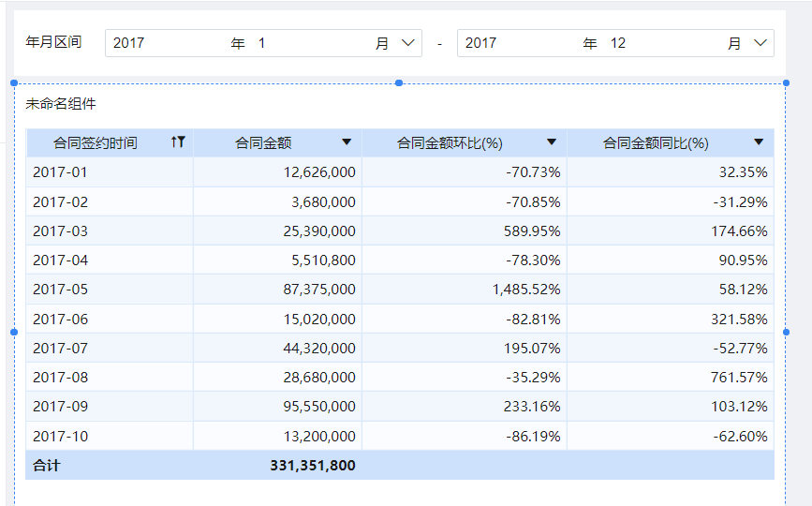
Task: Click the 年月区间 filter label
Action: point(53,42)
